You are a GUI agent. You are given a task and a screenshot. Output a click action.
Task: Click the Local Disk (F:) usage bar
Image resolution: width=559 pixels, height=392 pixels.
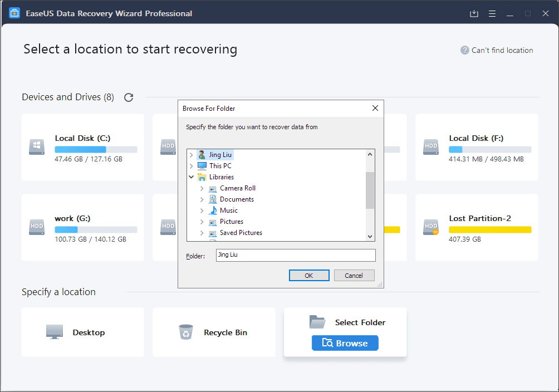pos(490,149)
